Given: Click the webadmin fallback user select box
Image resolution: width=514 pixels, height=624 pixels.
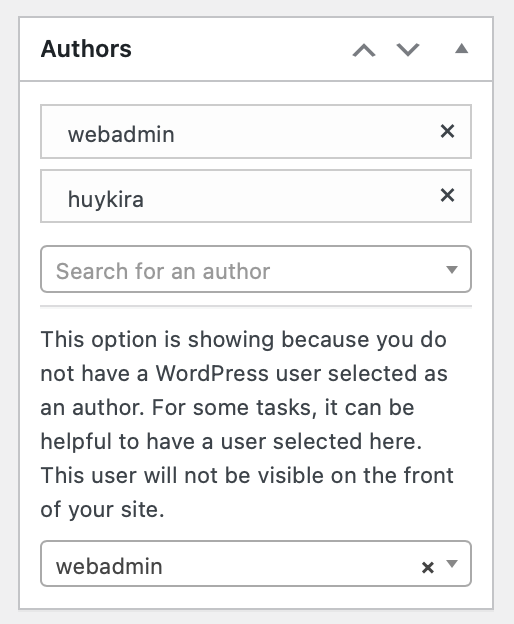Looking at the screenshot, I should click(256, 563).
